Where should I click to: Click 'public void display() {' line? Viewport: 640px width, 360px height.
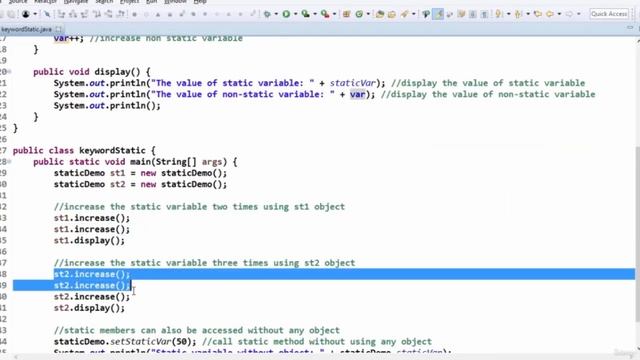pyautogui.click(x=92, y=72)
